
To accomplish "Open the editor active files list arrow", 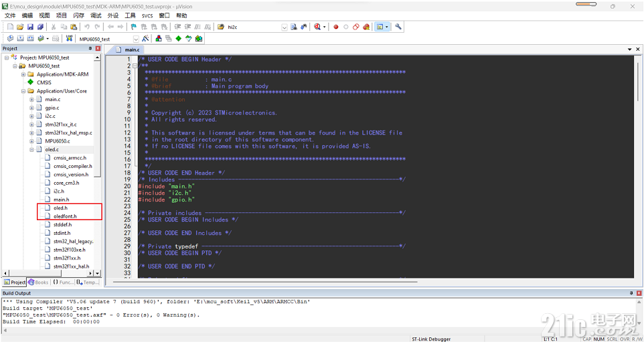I will [x=630, y=50].
